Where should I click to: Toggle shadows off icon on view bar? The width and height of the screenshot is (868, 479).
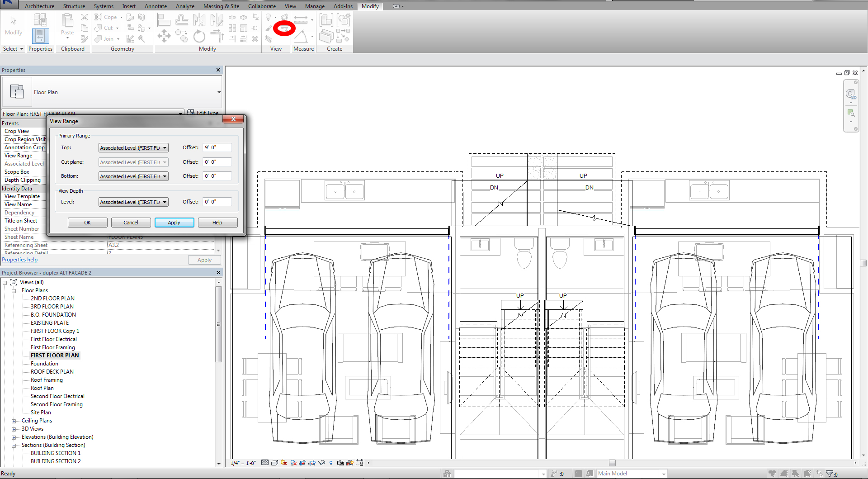[x=293, y=463]
